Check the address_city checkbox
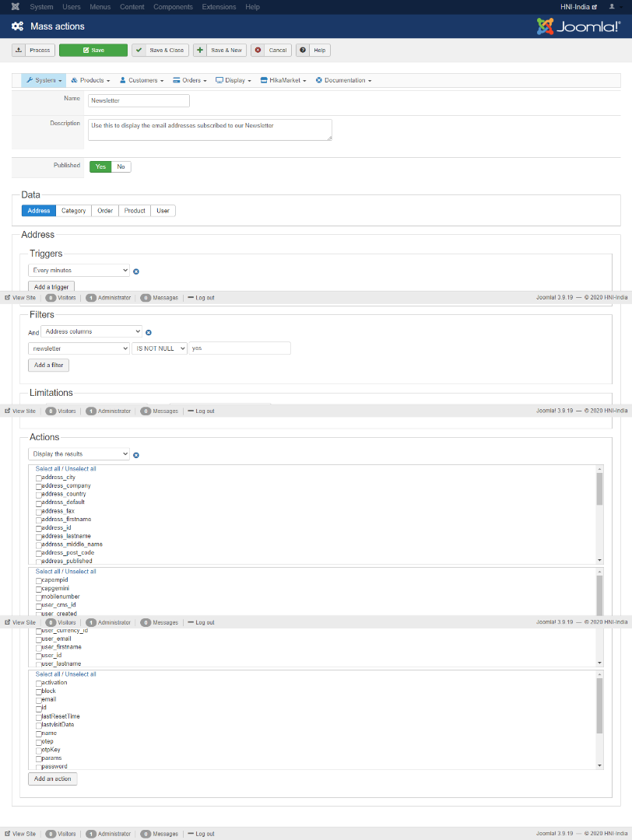 click(x=39, y=478)
